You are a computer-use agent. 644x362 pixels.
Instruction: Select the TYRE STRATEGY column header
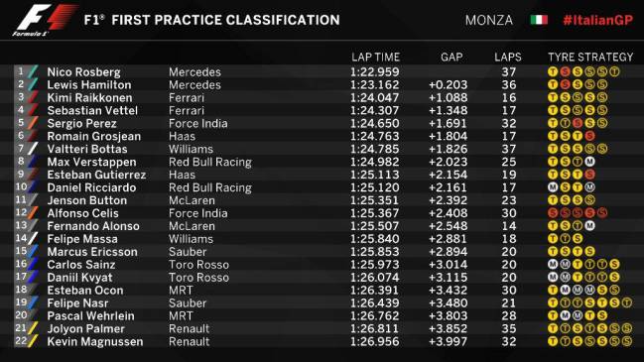[590, 58]
